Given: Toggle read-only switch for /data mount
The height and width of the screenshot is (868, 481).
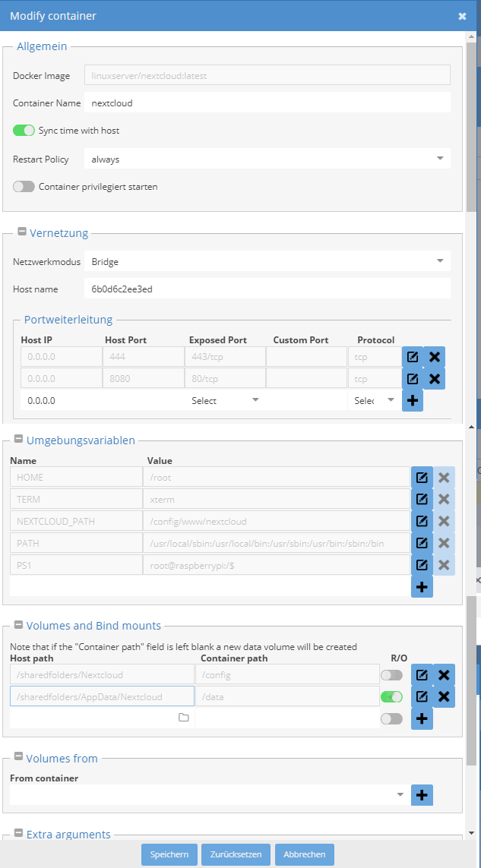Looking at the screenshot, I should (392, 696).
